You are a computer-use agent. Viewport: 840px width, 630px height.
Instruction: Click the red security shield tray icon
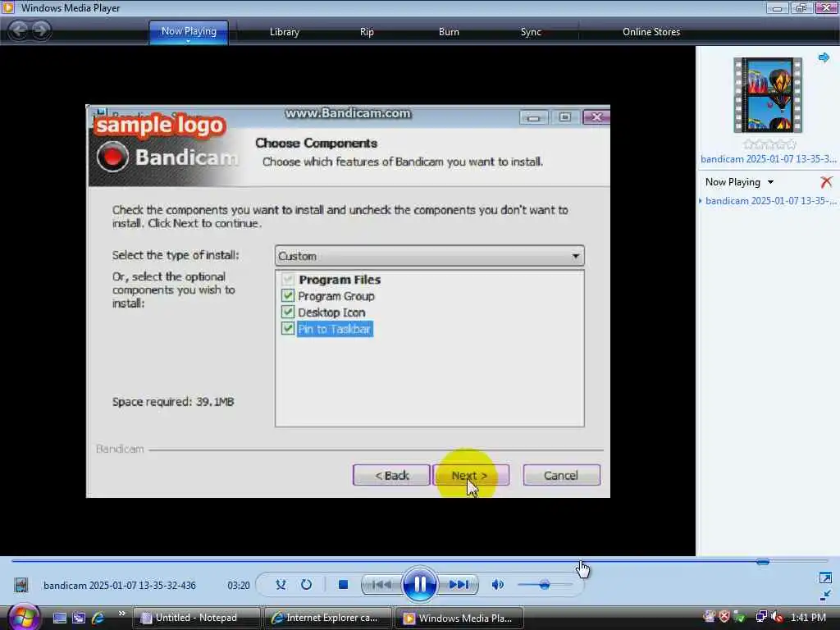pos(724,617)
